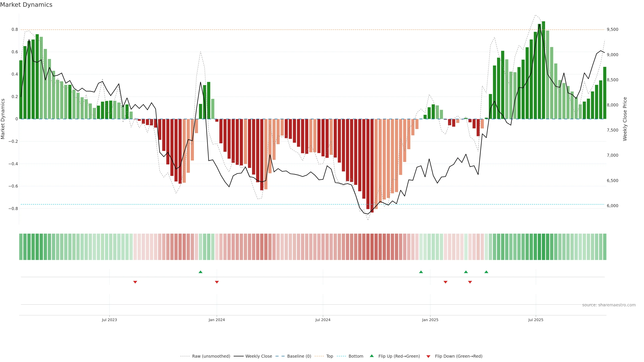The width and height of the screenshot is (644, 362).
Task: Click the green triangle icon in the legend
Action: [372, 356]
